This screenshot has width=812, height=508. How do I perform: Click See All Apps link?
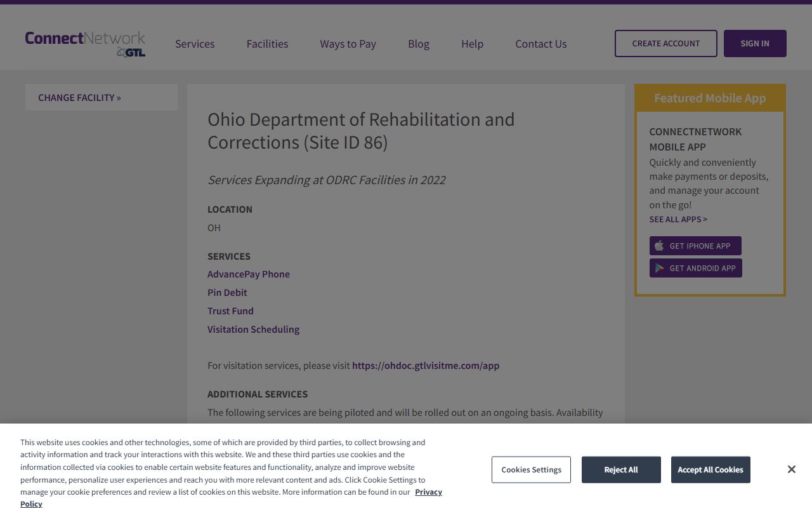click(x=678, y=219)
